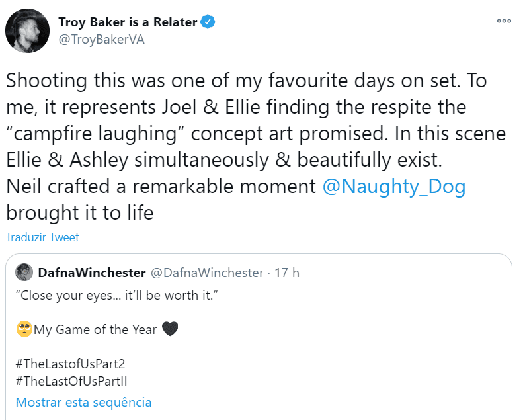The image size is (525, 420).
Task: Click the blue verified badge
Action: [x=208, y=22]
